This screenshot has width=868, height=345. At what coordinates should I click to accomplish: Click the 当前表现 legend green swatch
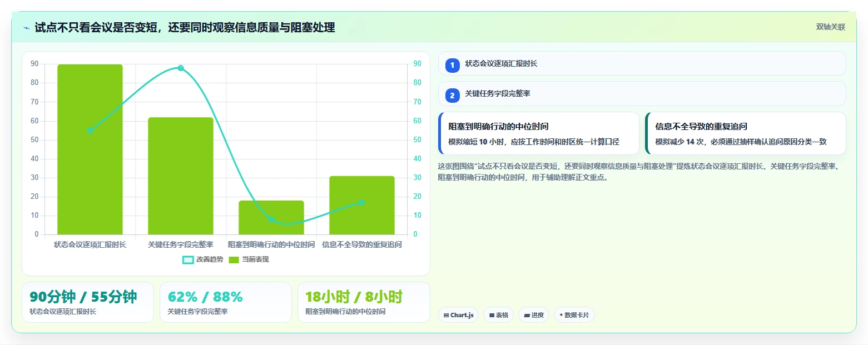point(234,259)
